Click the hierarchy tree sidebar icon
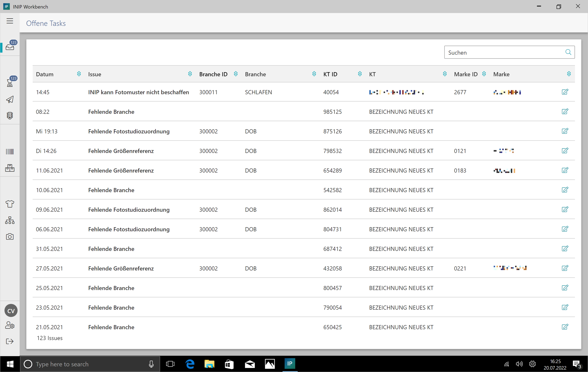This screenshot has width=588, height=372. click(10, 220)
